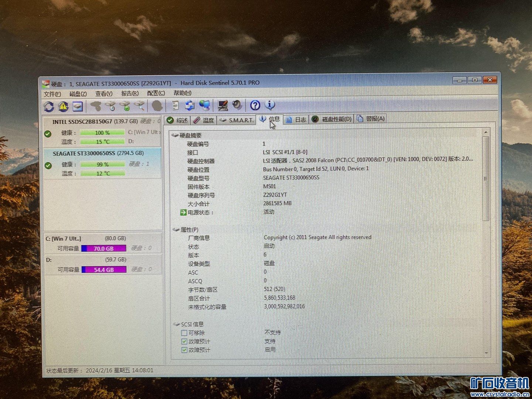The image size is (532, 399).
Task: Click the blue question mark help icon
Action: pyautogui.click(x=255, y=105)
